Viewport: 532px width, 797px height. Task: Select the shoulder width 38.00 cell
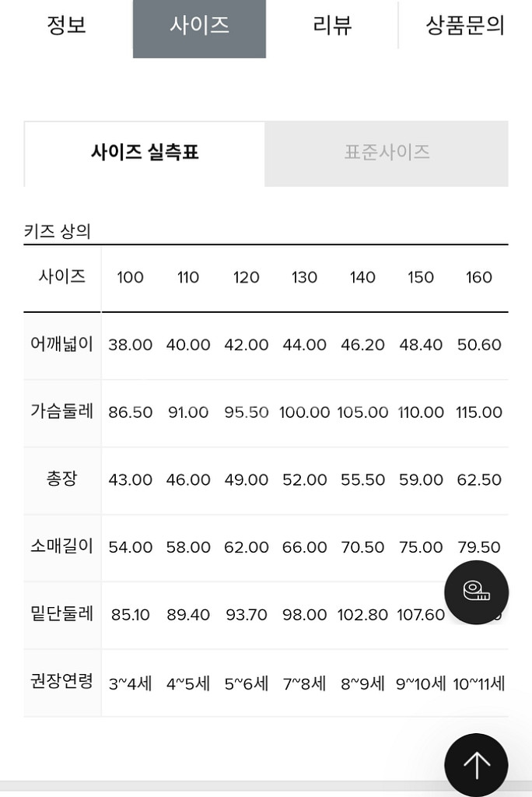tap(130, 345)
